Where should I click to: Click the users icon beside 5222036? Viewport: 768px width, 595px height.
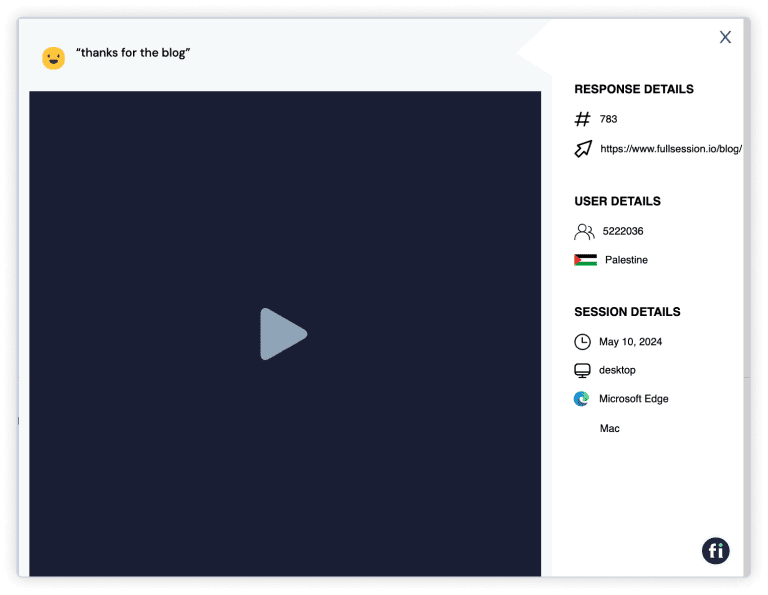coord(584,232)
